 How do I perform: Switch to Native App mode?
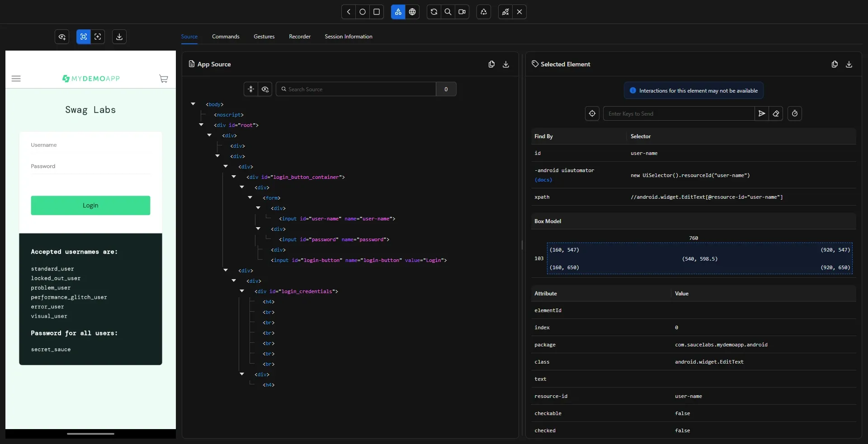pyautogui.click(x=398, y=12)
